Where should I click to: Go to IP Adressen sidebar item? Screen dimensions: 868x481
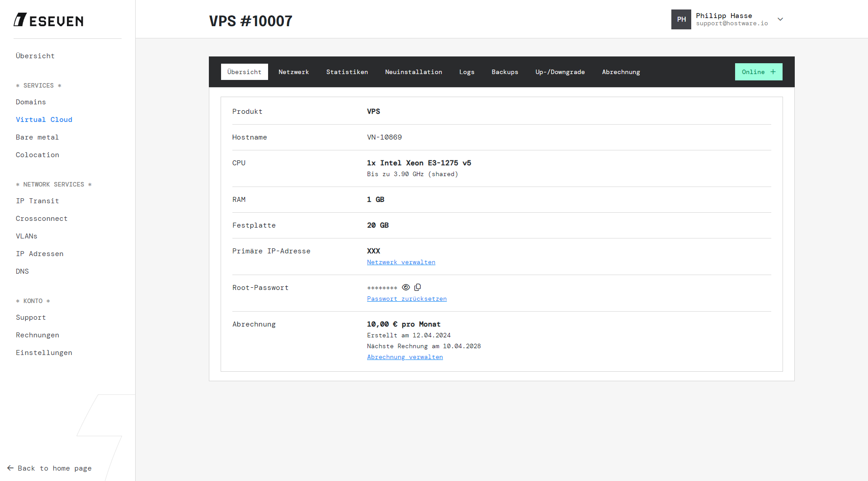coord(40,254)
